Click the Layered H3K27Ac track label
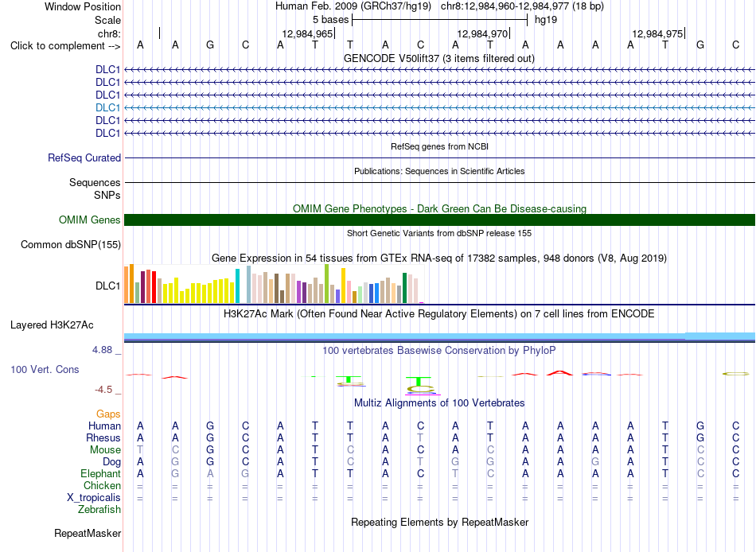This screenshot has height=552, width=756. [x=52, y=325]
